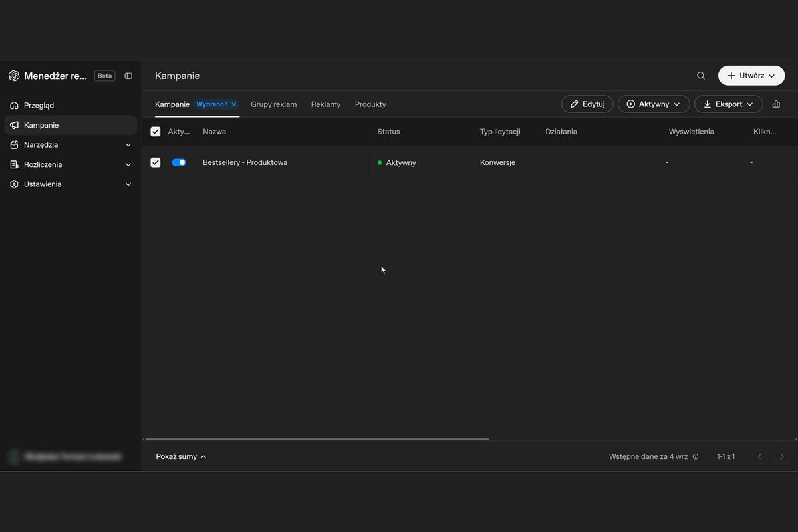This screenshot has width=798, height=532.
Task: Click the 1-1 z 1 pagination text
Action: (726, 457)
